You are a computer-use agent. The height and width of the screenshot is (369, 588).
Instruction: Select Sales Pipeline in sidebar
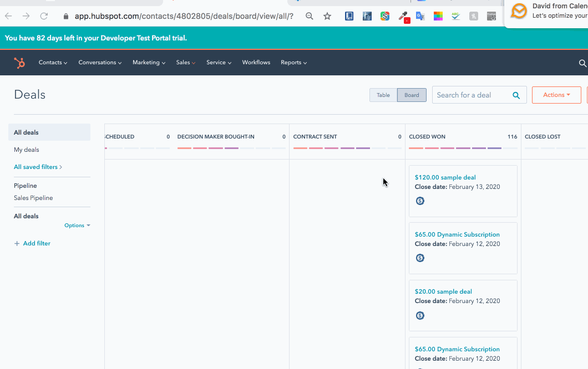tap(33, 198)
